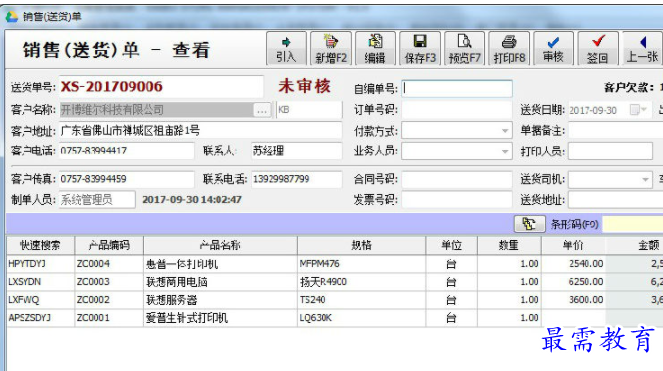
Task: Open print preview 预览F7
Action: [465, 49]
